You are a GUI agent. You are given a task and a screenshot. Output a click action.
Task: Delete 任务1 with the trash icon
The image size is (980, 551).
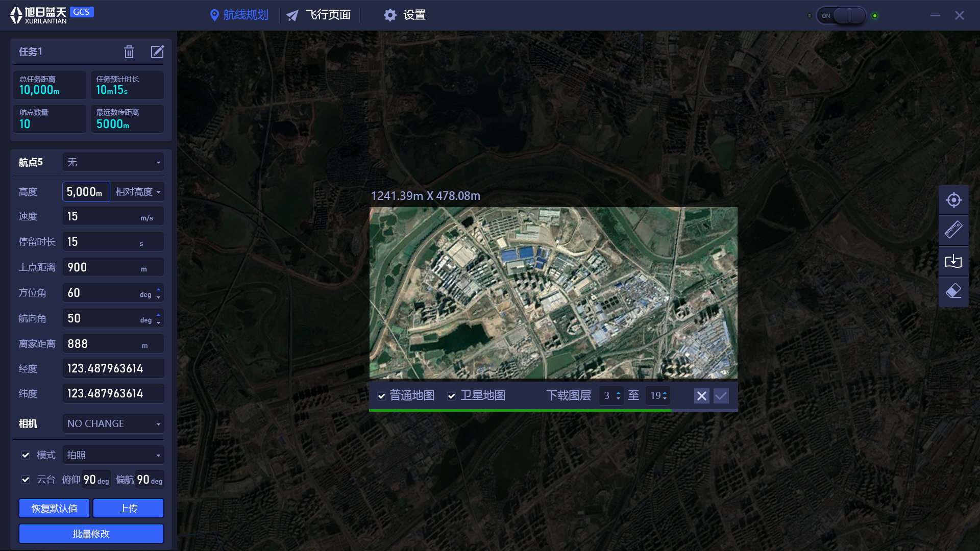pos(129,52)
